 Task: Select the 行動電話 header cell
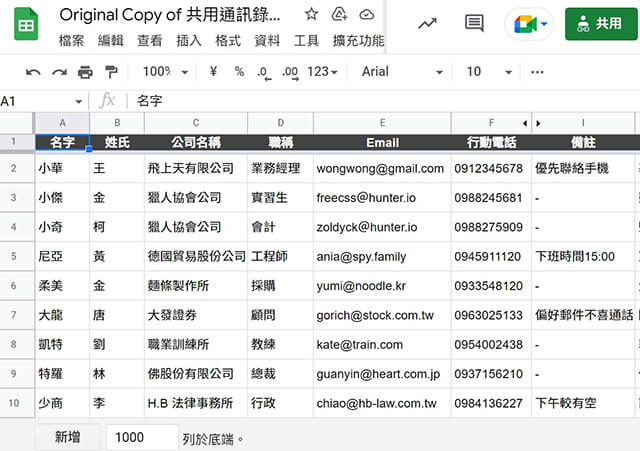[x=491, y=142]
